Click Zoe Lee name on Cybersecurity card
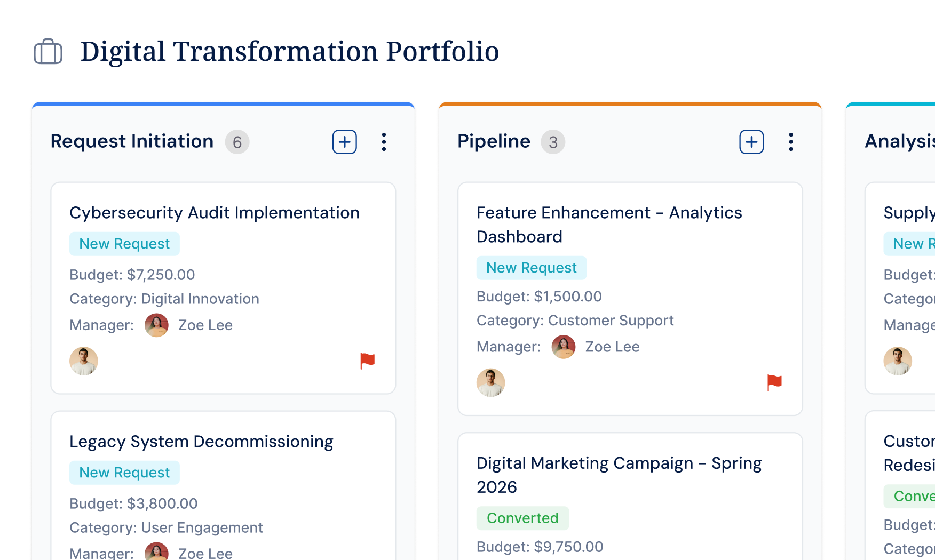 pos(205,325)
